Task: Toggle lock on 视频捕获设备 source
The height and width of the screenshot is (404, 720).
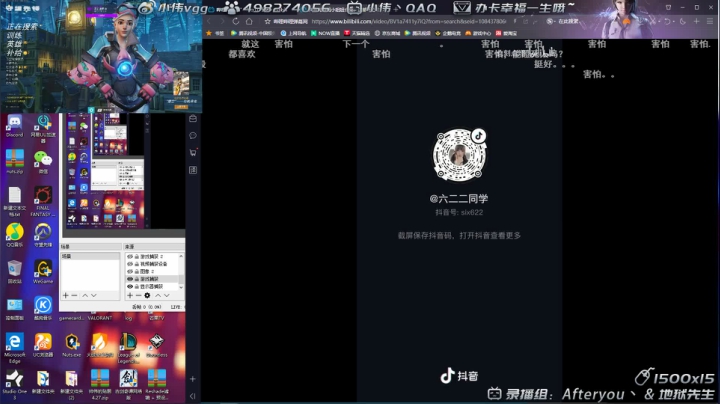Action: point(136,264)
